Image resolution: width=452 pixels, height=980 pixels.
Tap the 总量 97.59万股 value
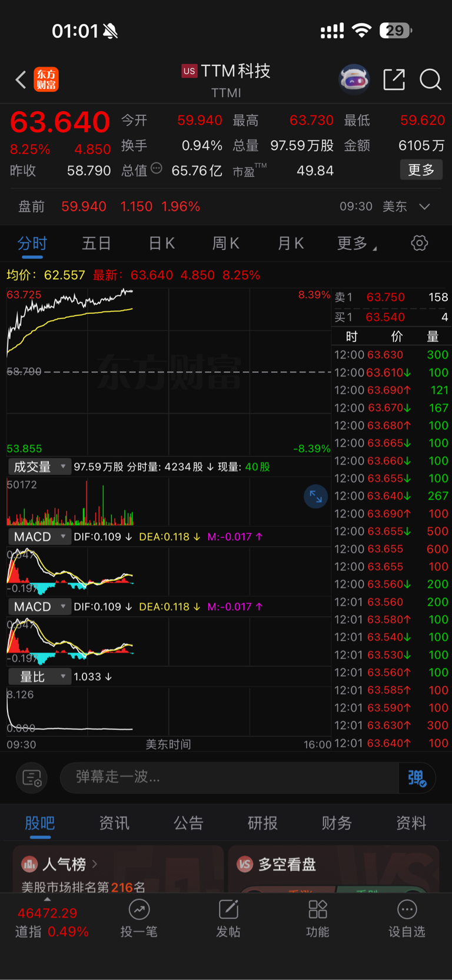pyautogui.click(x=302, y=146)
